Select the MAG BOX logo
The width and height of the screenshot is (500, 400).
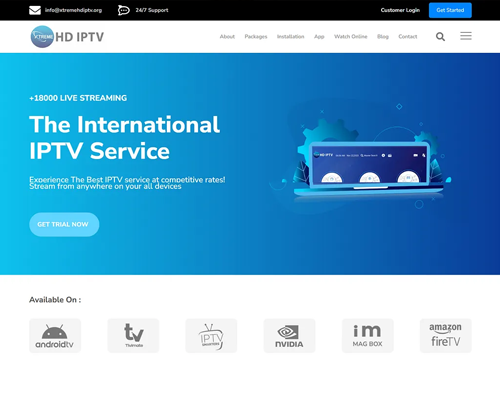click(x=368, y=336)
